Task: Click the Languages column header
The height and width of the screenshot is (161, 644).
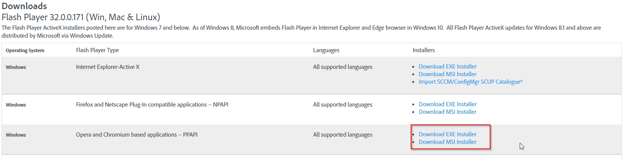Action: click(326, 50)
